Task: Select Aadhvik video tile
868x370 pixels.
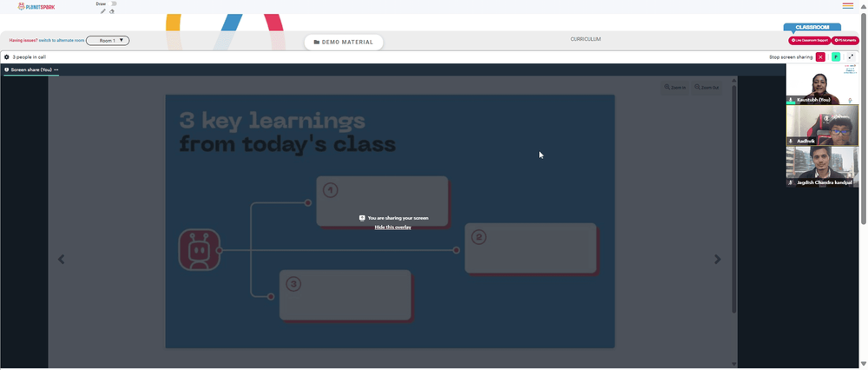Action: coord(822,125)
